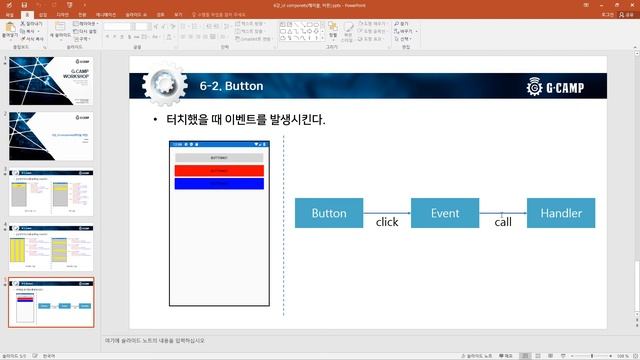Viewport: 640px width, 360px height.
Task: Open the Insert (삽입) tab
Action: (43, 15)
